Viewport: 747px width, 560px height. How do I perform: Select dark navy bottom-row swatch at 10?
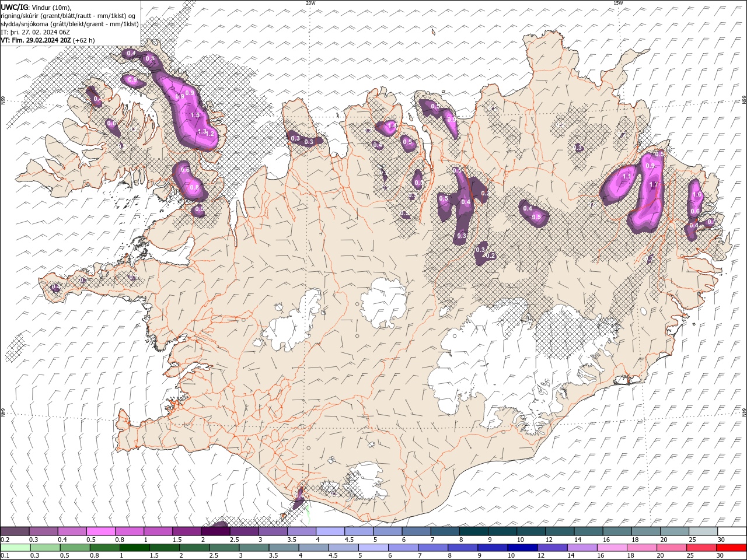coord(522,548)
